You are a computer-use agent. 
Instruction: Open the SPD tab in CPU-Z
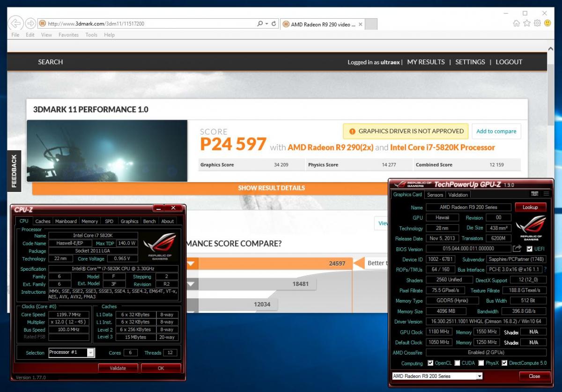click(x=109, y=222)
